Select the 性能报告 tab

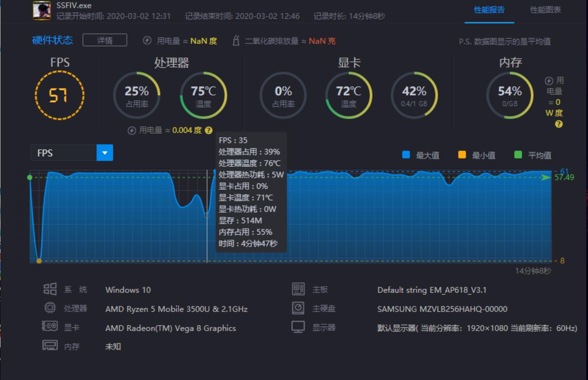[x=490, y=9]
